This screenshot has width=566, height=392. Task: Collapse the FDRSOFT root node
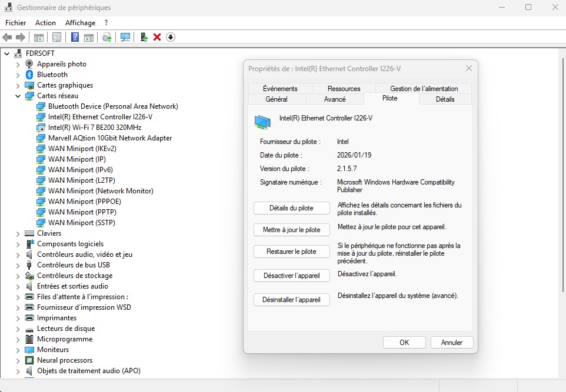point(6,53)
